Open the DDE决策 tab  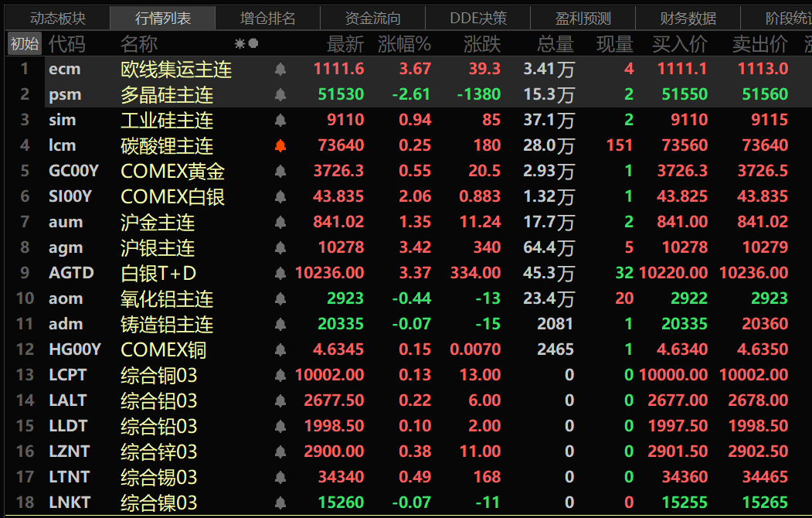(x=478, y=18)
